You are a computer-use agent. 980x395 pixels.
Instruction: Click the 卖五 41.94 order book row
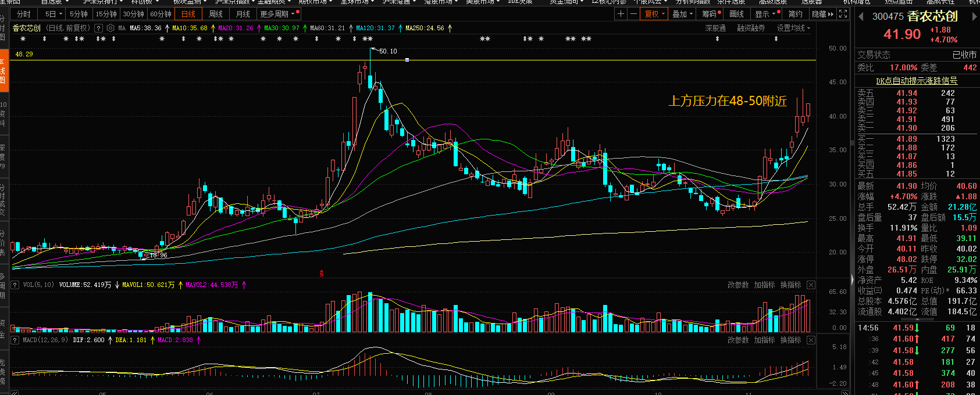tap(917, 93)
